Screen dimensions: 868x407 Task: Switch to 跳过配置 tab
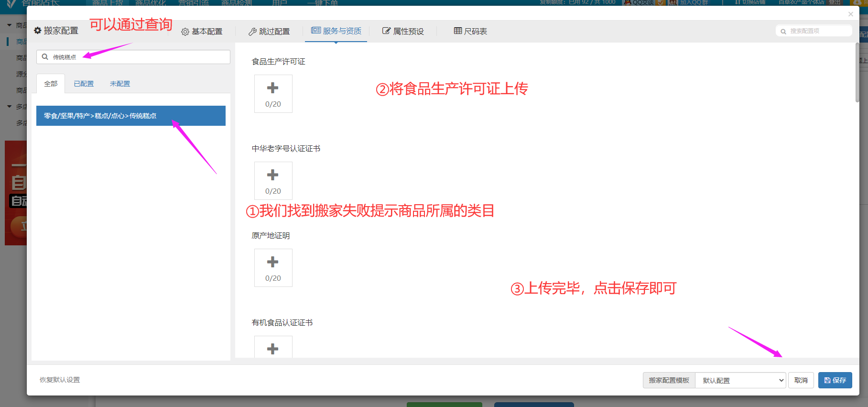[269, 32]
